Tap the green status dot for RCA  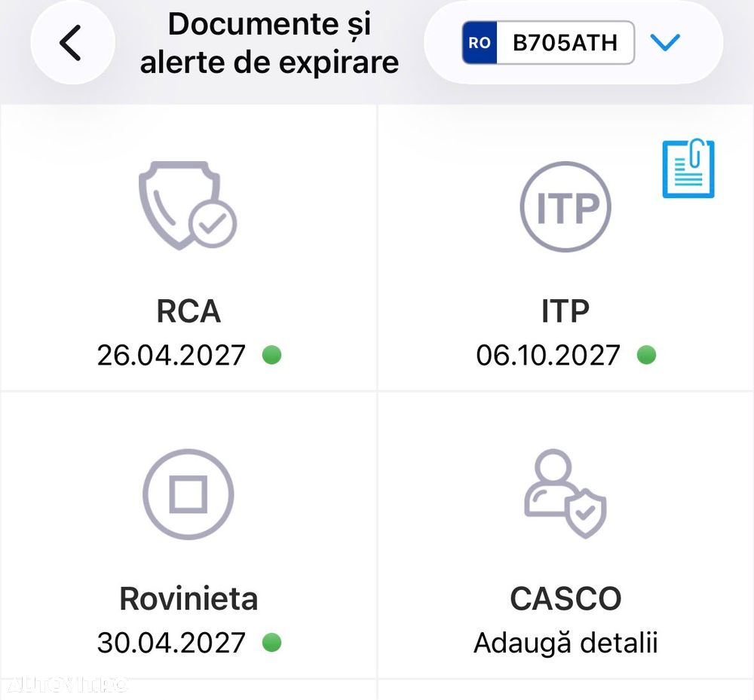tap(271, 355)
